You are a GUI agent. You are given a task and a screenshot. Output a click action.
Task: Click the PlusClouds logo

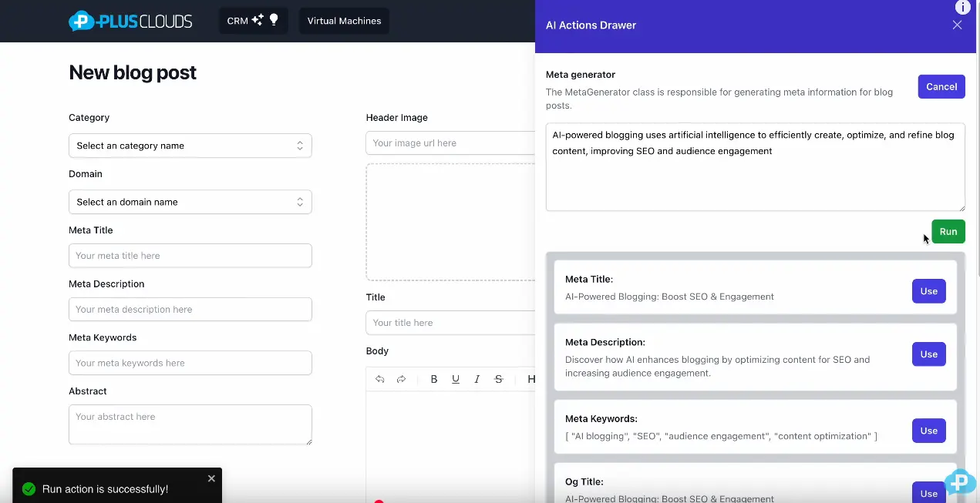click(x=130, y=21)
